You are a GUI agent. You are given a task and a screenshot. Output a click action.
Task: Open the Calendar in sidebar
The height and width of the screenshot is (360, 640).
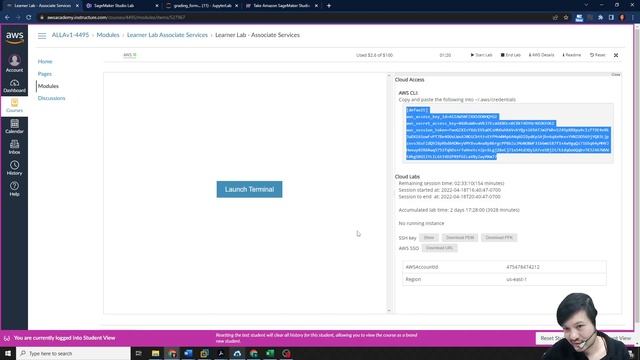pos(14,126)
